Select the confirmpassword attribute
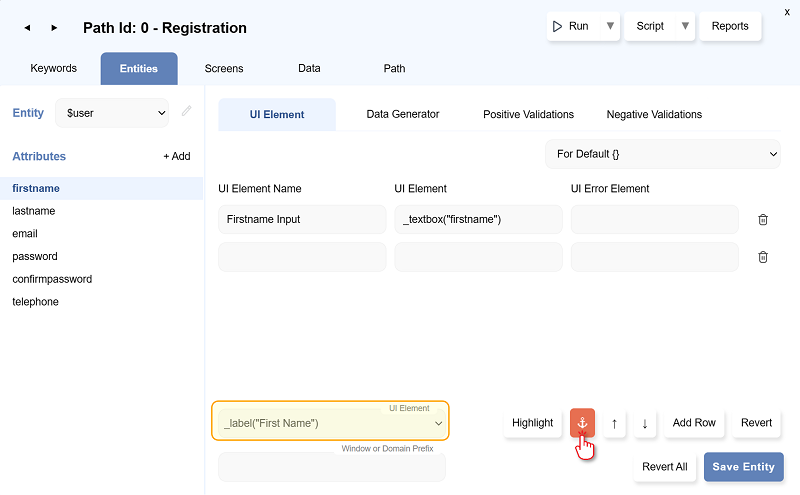The height and width of the screenshot is (495, 800). (x=52, y=279)
